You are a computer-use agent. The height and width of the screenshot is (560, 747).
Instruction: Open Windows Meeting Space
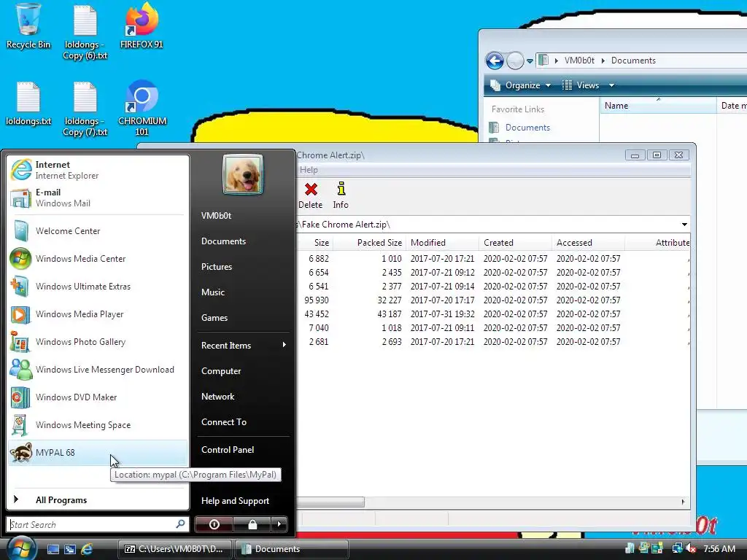coord(98,425)
